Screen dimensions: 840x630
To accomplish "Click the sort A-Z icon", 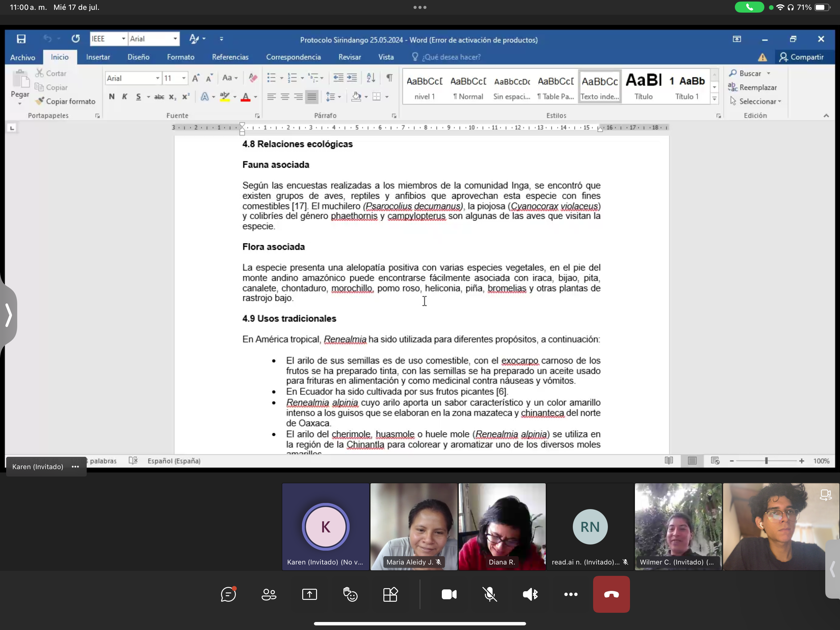I will [x=370, y=78].
